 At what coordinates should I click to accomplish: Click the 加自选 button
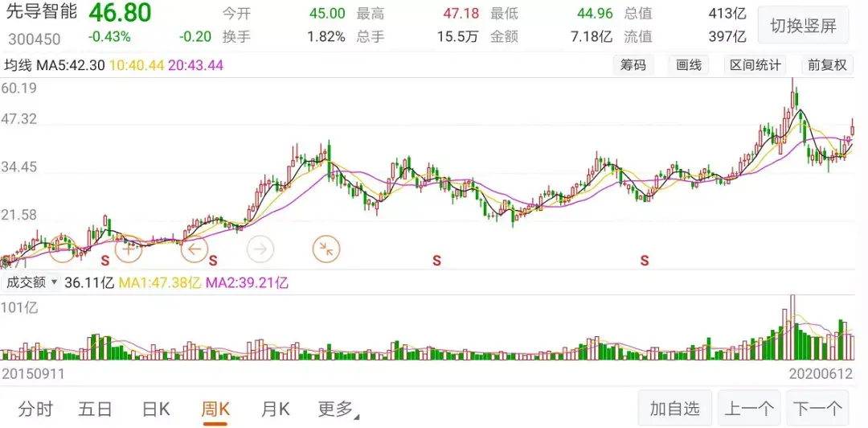(675, 409)
